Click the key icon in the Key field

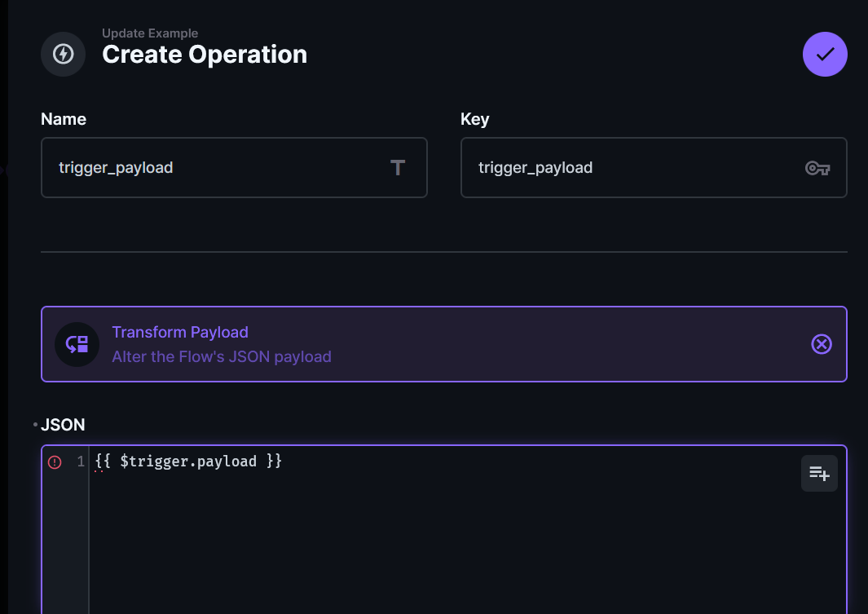pyautogui.click(x=817, y=167)
